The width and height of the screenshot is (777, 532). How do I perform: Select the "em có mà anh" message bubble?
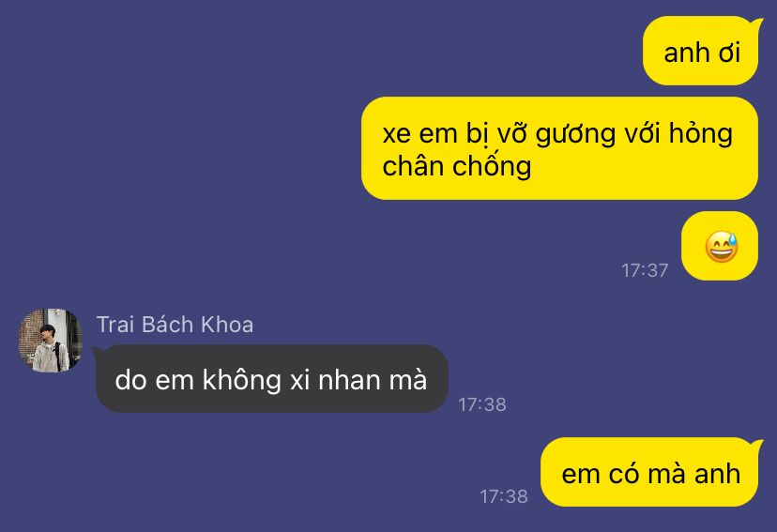click(649, 472)
